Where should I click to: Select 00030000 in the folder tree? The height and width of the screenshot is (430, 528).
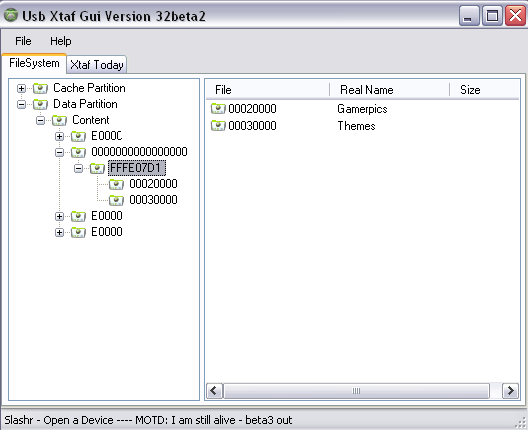[x=153, y=200]
